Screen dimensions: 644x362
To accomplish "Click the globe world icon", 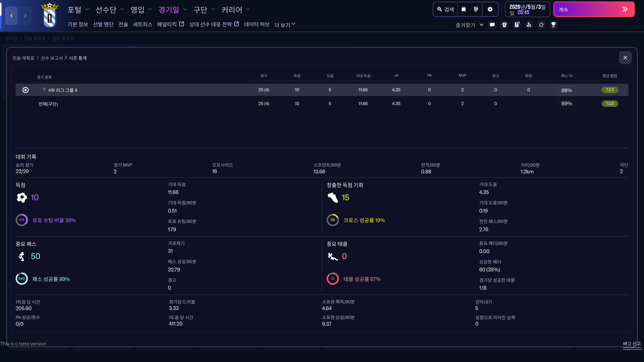I will pos(476,10).
